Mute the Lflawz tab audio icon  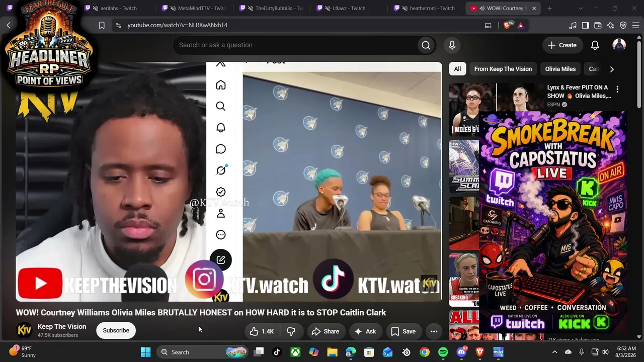coord(328,8)
